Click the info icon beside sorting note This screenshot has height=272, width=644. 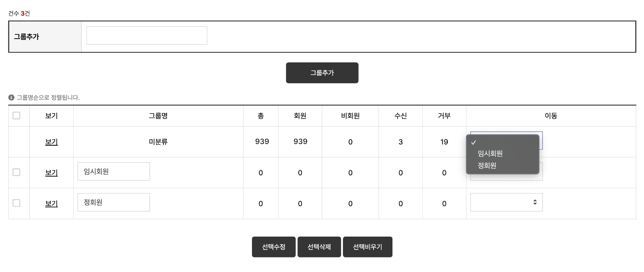click(x=11, y=97)
